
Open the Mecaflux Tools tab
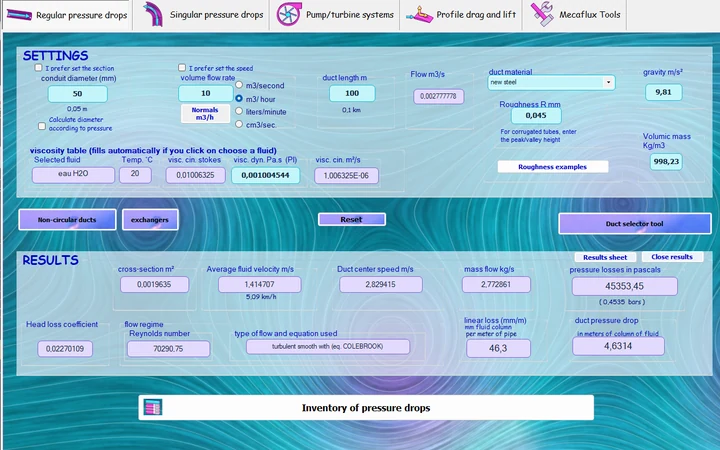click(x=575, y=15)
